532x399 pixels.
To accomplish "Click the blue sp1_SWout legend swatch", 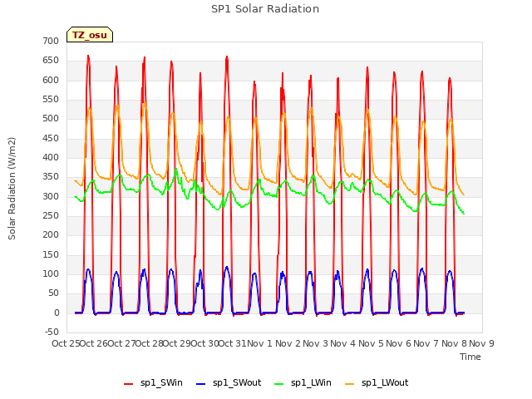I will (201, 384).
